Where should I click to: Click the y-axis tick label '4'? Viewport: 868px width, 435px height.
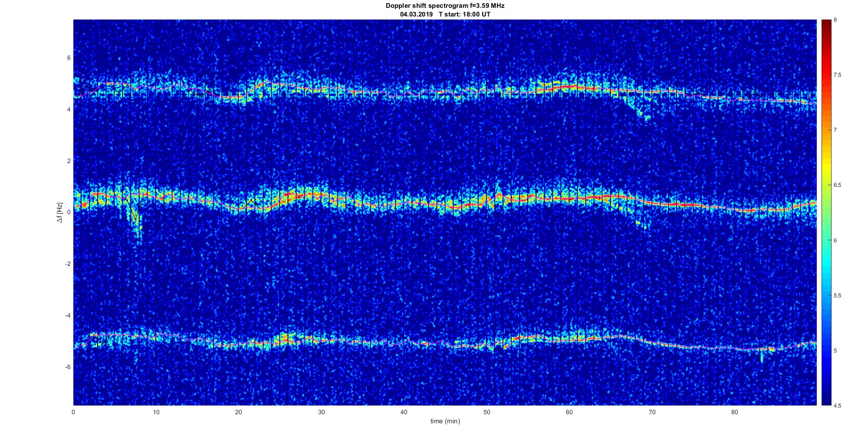(x=69, y=109)
